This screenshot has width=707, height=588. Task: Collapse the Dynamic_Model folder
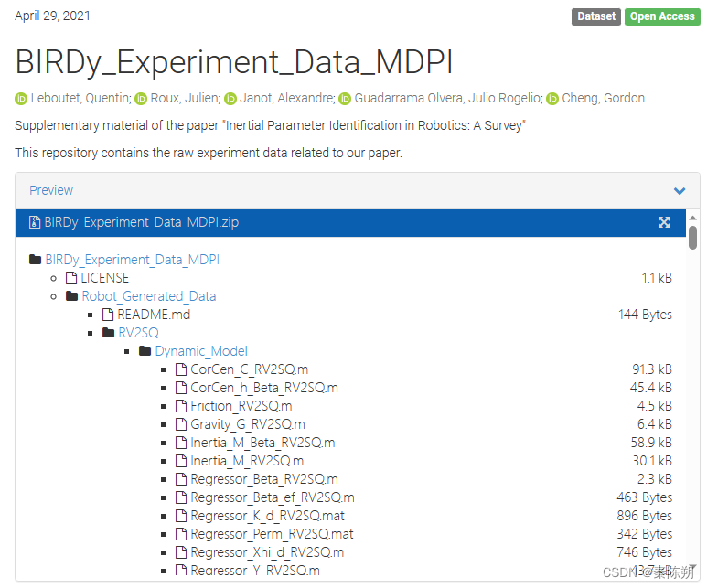tap(201, 351)
